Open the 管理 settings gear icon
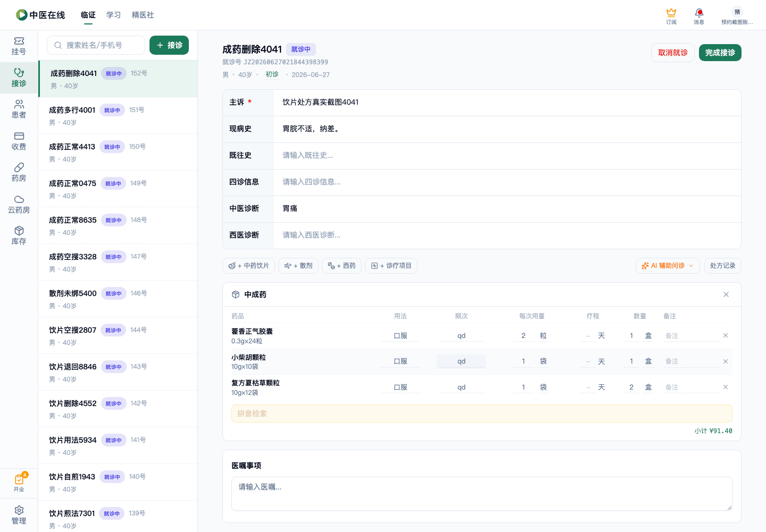 (x=19, y=515)
